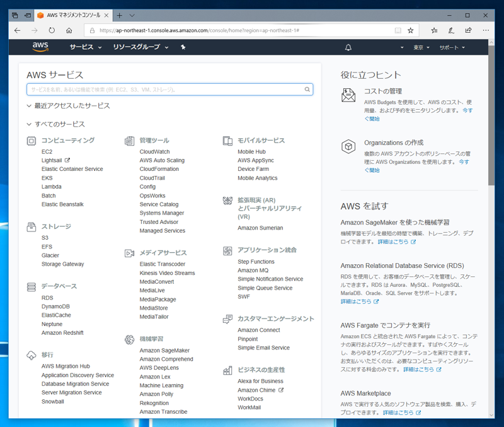The height and width of the screenshot is (427, 504).
Task: Open the Lambda service link
Action: tap(52, 187)
